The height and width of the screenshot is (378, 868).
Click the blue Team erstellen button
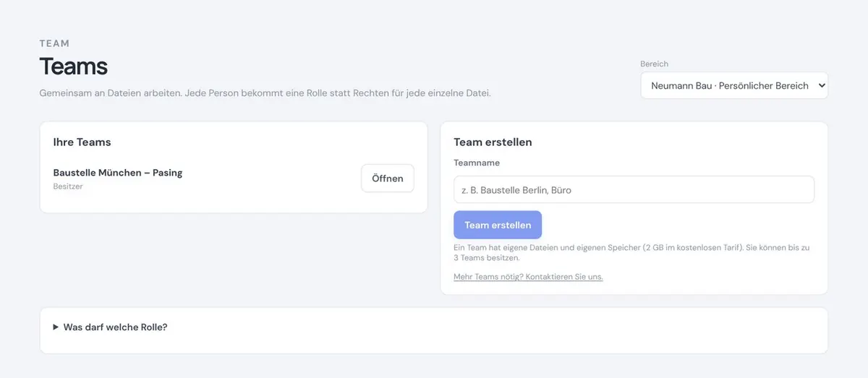click(x=498, y=225)
